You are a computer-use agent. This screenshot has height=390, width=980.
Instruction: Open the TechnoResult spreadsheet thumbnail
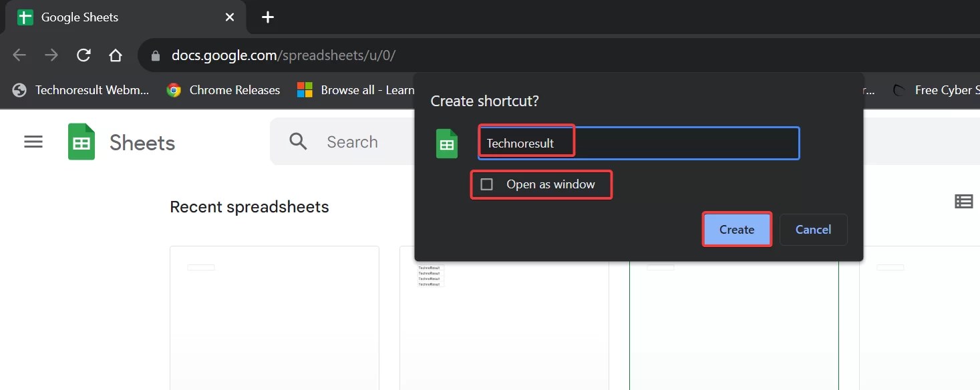[504, 321]
